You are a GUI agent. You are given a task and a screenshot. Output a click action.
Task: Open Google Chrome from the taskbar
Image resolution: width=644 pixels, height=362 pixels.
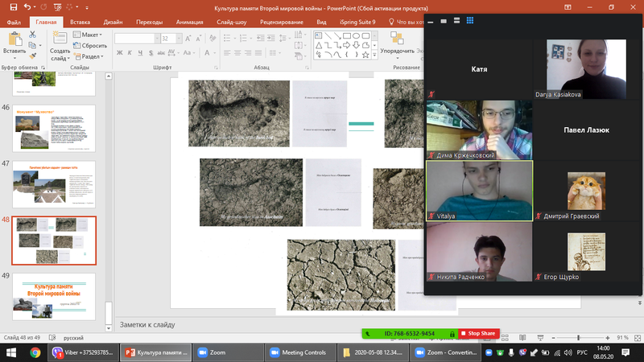click(35, 352)
